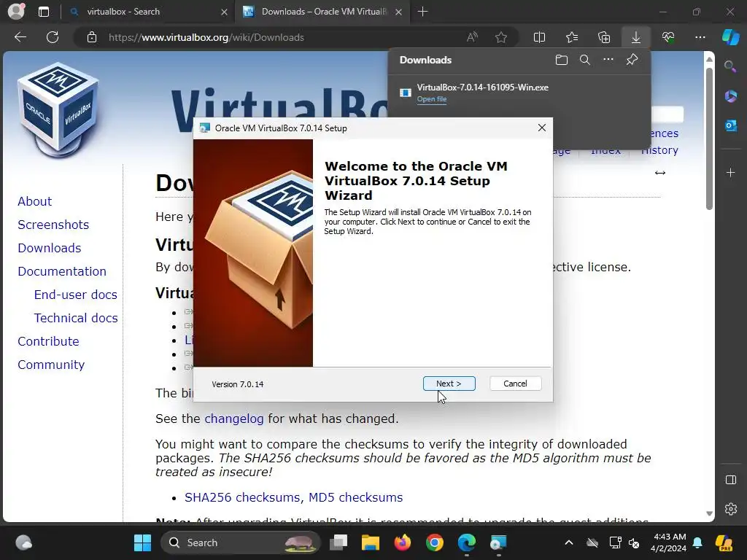The width and height of the screenshot is (747, 560).
Task: Open File Explorer from the taskbar
Action: pos(370,542)
